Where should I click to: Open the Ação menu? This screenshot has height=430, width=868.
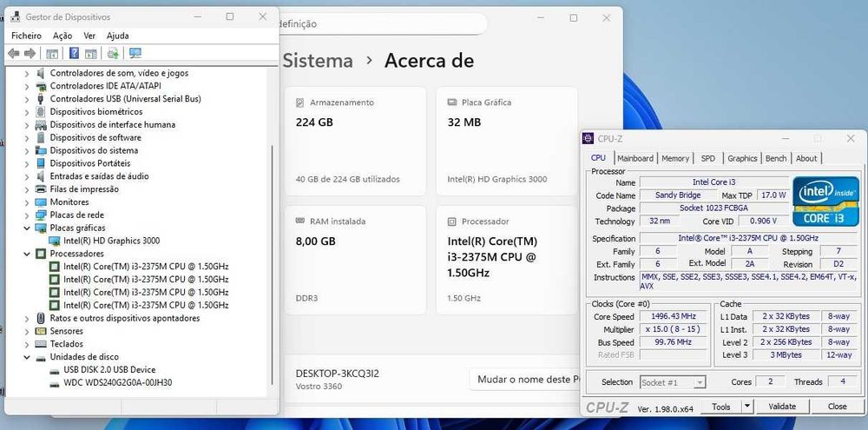point(62,36)
